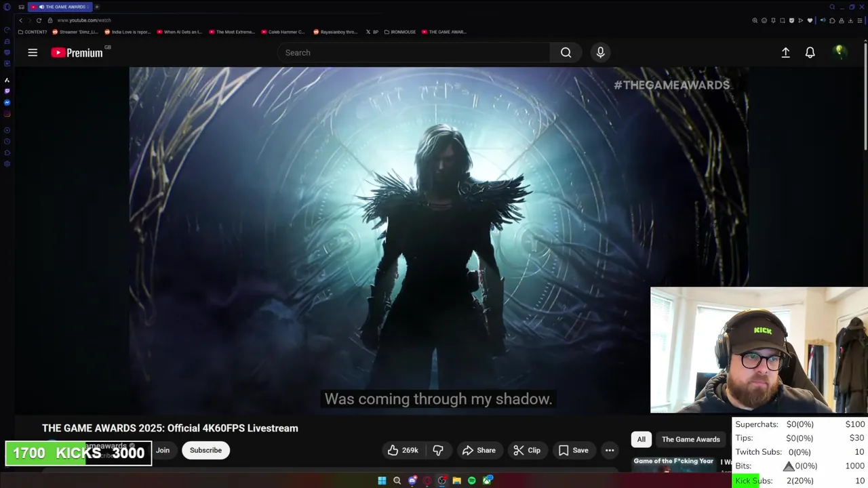
Task: Add page to bookmarks with heart icon
Action: tap(810, 20)
